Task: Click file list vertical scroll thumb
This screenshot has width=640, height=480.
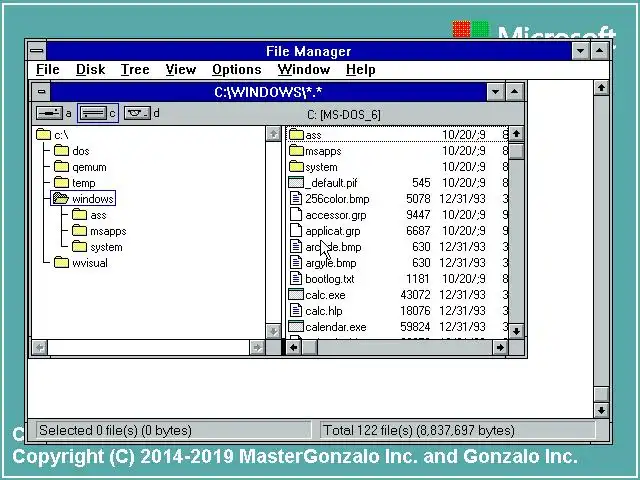Action: 516,151
